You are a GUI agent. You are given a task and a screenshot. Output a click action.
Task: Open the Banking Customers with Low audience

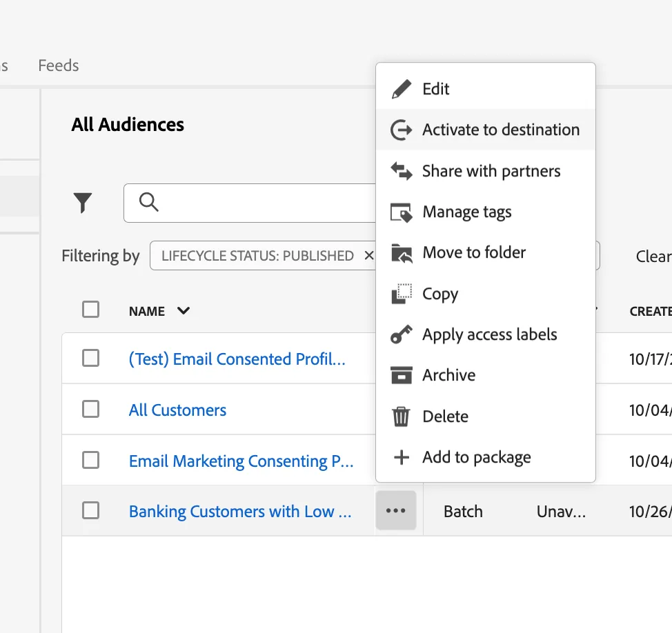[240, 512]
